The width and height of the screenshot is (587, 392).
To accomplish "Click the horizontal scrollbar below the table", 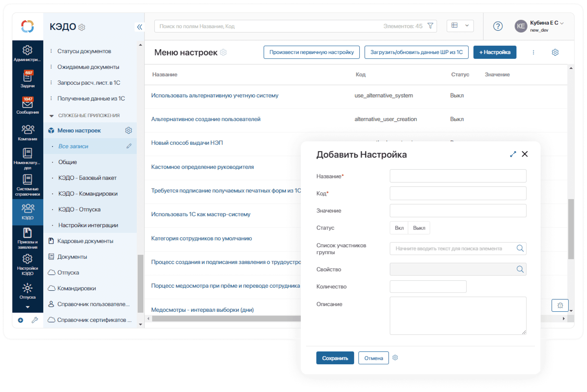I will pos(225,318).
